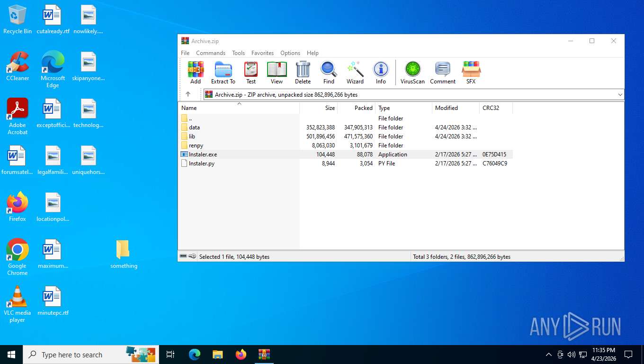Sort by Type column header
The width and height of the screenshot is (644, 364).
click(404, 108)
